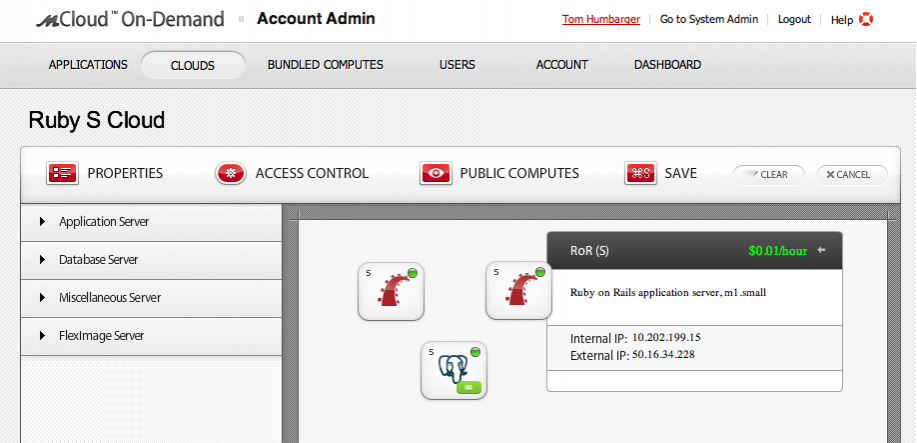This screenshot has height=443, width=917.
Task: Click internal IP value 10.202.199.15
Action: [x=666, y=337]
